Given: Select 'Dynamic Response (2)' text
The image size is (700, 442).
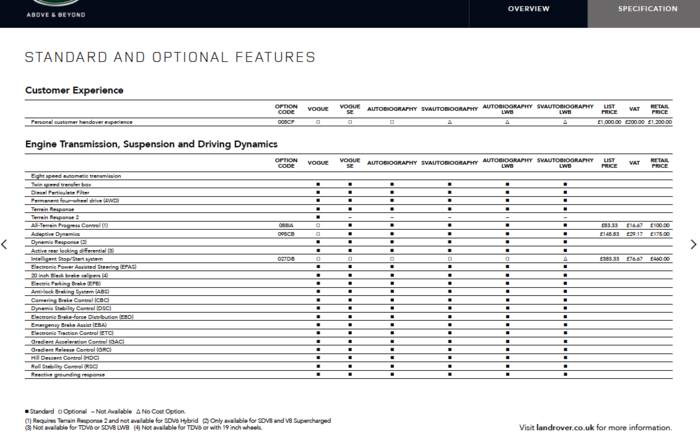Looking at the screenshot, I should pyautogui.click(x=59, y=242).
